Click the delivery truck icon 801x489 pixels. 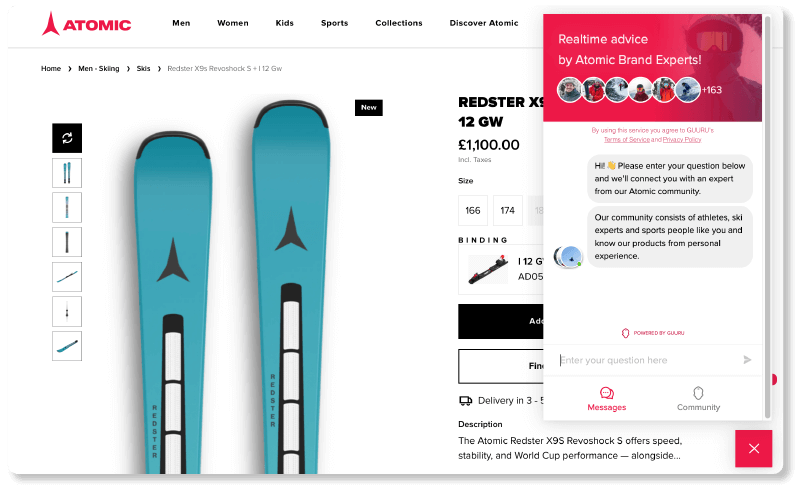[x=465, y=401]
